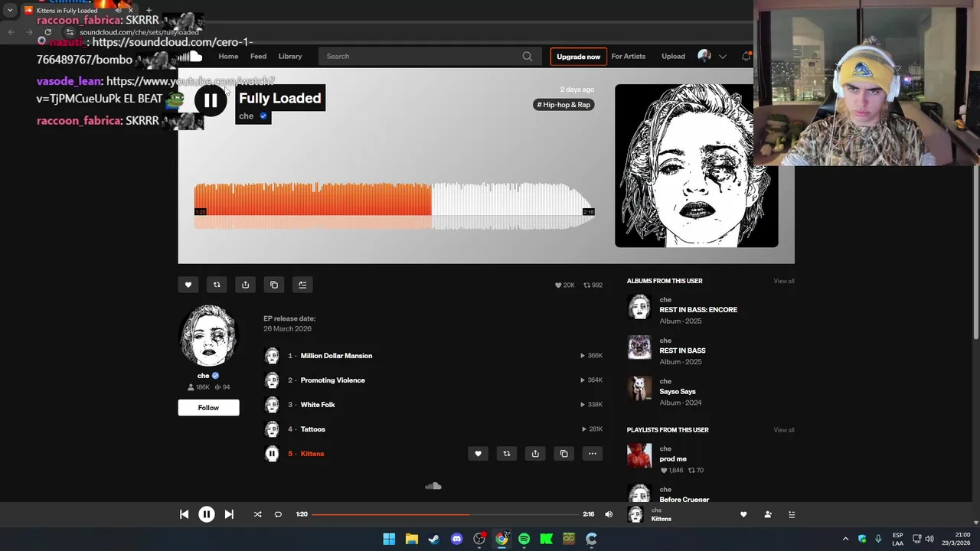This screenshot has width=980, height=551.
Task: Pause the Fully Loaded playlist with the large hero button
Action: (x=211, y=100)
